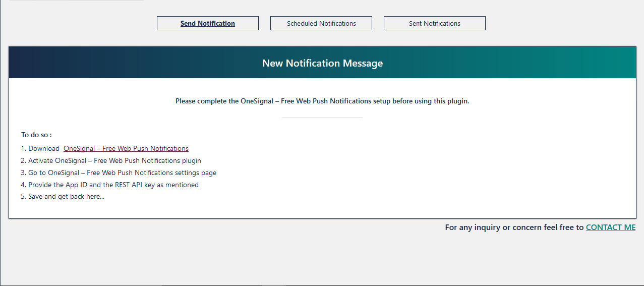This screenshot has height=286, width=644.
Task: Open the Send Notification tab
Action: [x=208, y=23]
